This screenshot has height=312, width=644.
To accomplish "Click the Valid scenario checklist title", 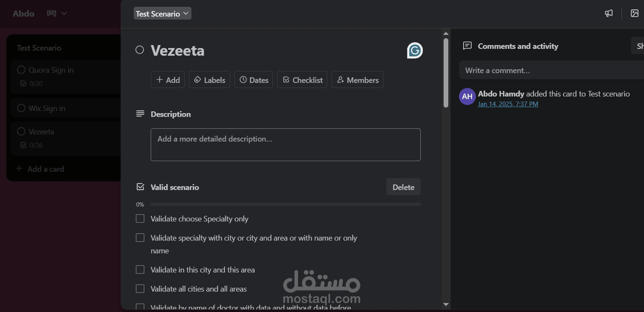I will pyautogui.click(x=175, y=187).
